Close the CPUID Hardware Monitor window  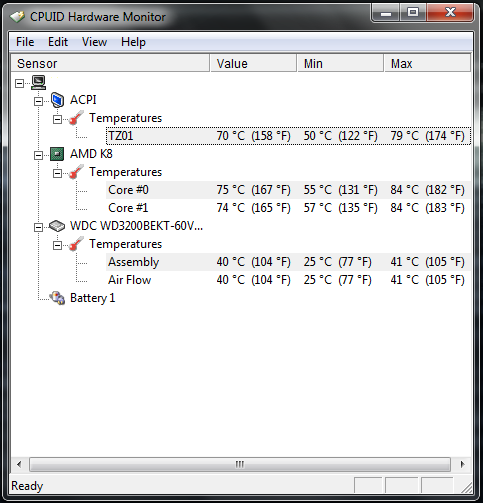click(450, 13)
